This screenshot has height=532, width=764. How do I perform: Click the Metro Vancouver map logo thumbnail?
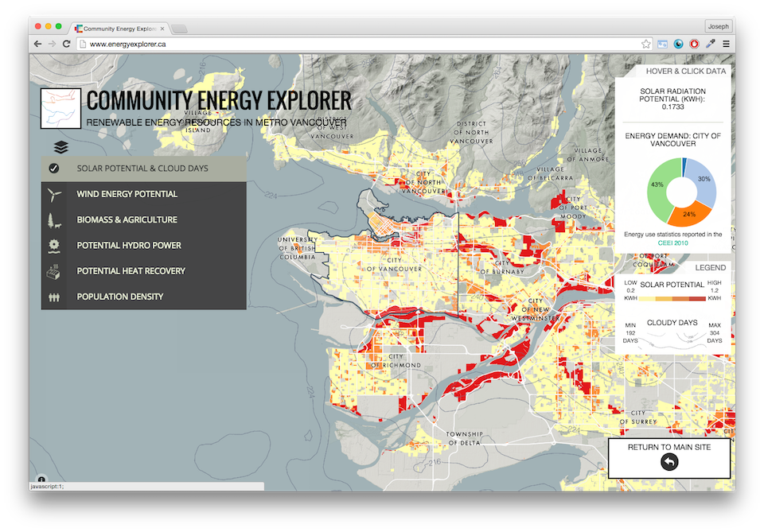[x=60, y=108]
